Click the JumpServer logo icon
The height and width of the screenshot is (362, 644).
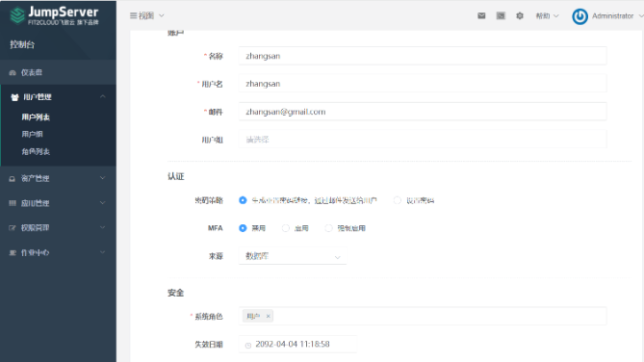coord(17,16)
